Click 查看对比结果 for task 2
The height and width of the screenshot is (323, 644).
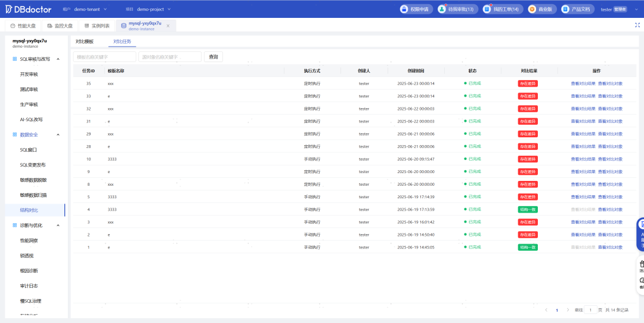tap(583, 235)
